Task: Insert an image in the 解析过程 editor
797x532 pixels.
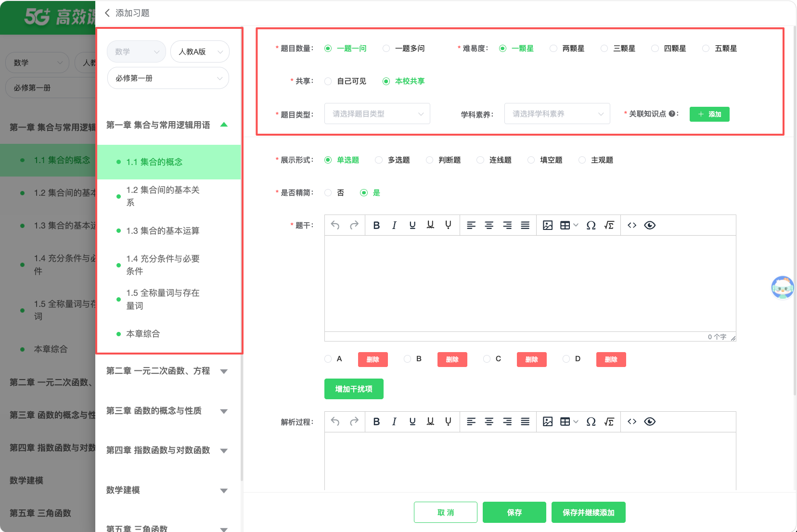Action: pos(548,421)
